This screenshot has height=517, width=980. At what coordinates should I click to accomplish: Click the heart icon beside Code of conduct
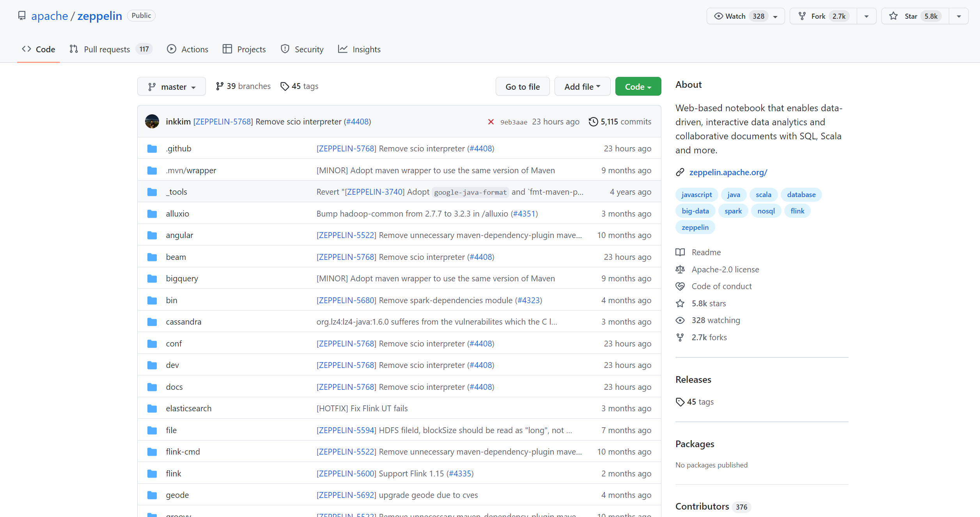(680, 286)
